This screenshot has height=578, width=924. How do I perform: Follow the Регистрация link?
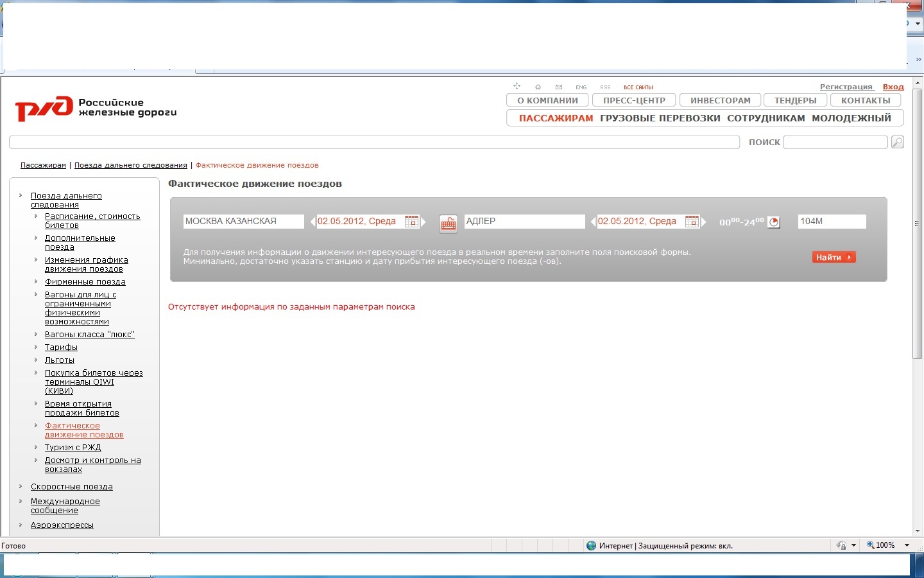coord(846,87)
